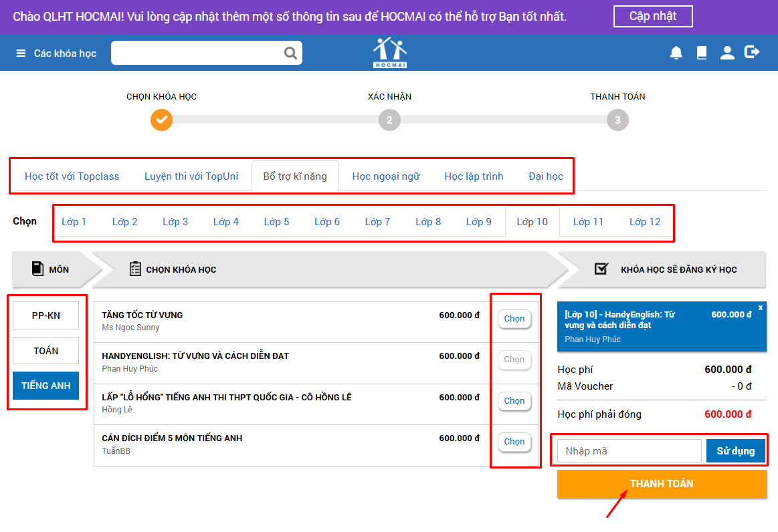Select grade Lớp 6
This screenshot has width=778, height=532.
tap(327, 222)
